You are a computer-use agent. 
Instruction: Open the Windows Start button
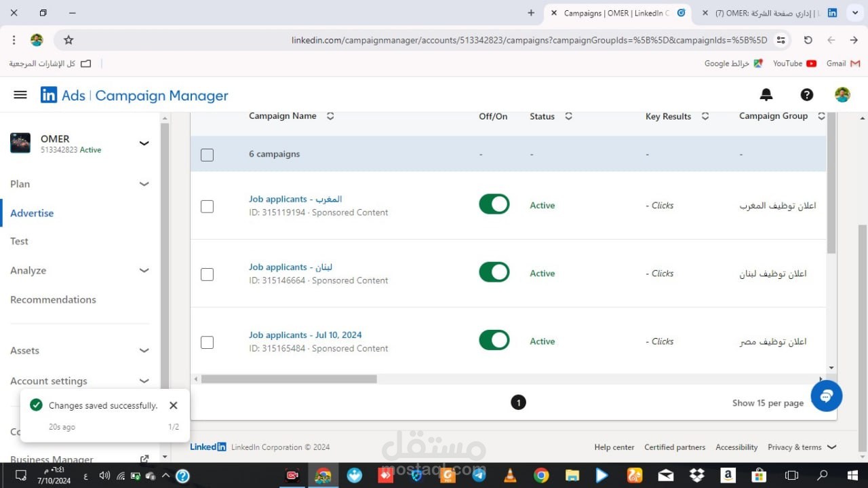point(852,475)
